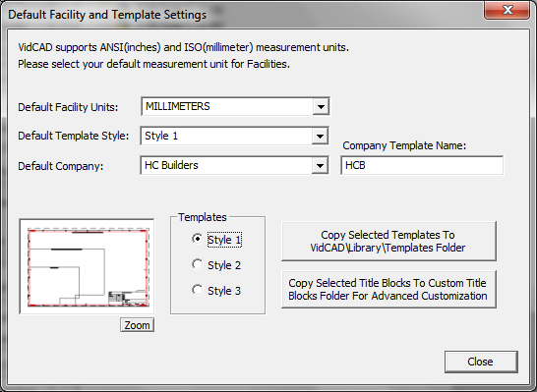Click the MILLIMETERS combo box field

pos(235,107)
